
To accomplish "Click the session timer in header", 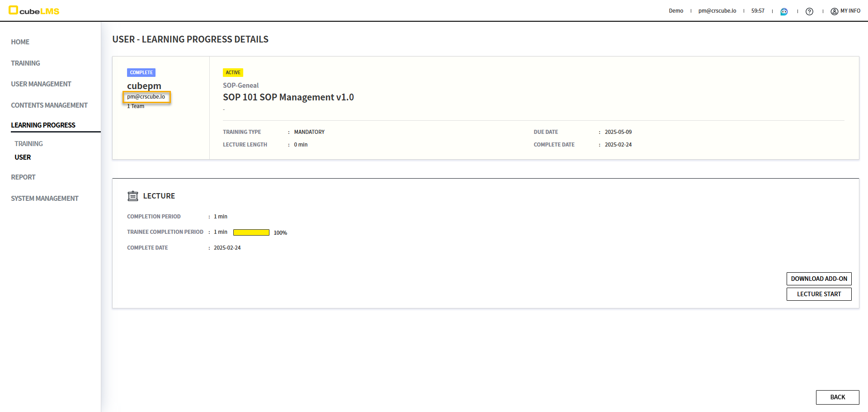I will pos(758,11).
